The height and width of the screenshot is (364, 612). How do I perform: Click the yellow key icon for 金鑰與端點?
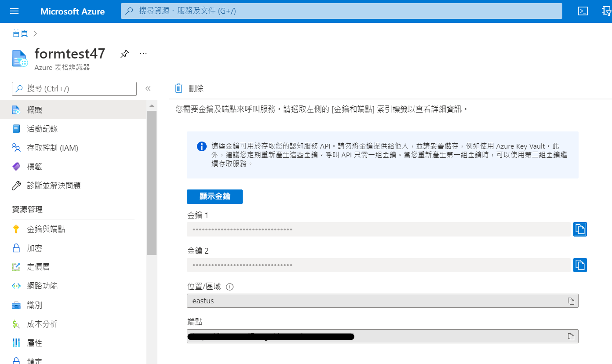click(x=16, y=229)
